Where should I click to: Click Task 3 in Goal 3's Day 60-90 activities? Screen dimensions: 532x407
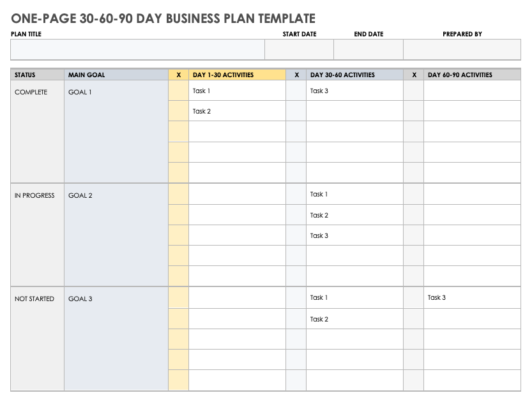coord(437,297)
